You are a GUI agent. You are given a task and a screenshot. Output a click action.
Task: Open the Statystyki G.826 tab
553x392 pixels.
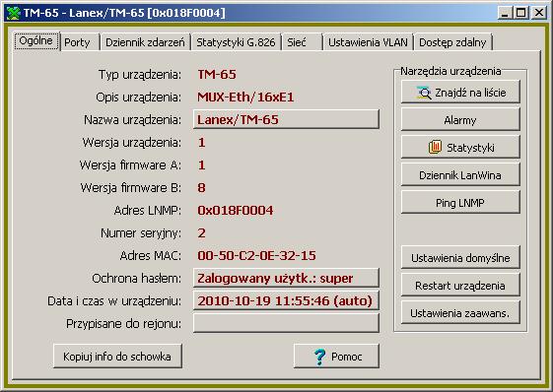click(x=236, y=42)
